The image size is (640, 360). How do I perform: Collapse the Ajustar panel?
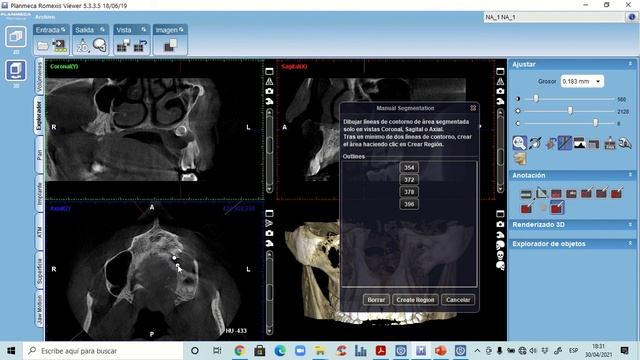coord(630,64)
